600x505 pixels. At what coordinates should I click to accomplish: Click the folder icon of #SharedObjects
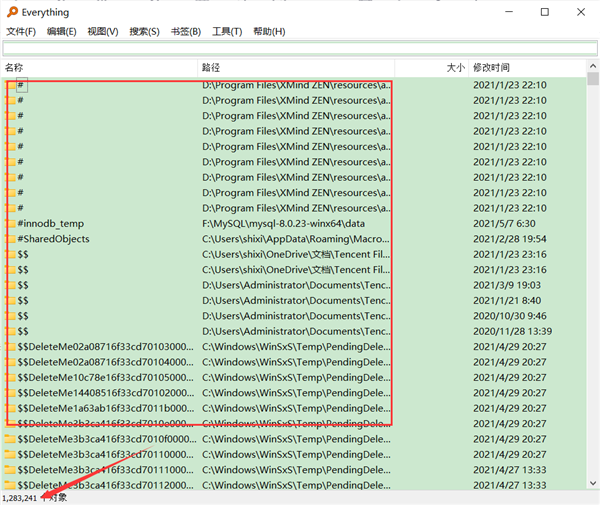tap(10, 239)
